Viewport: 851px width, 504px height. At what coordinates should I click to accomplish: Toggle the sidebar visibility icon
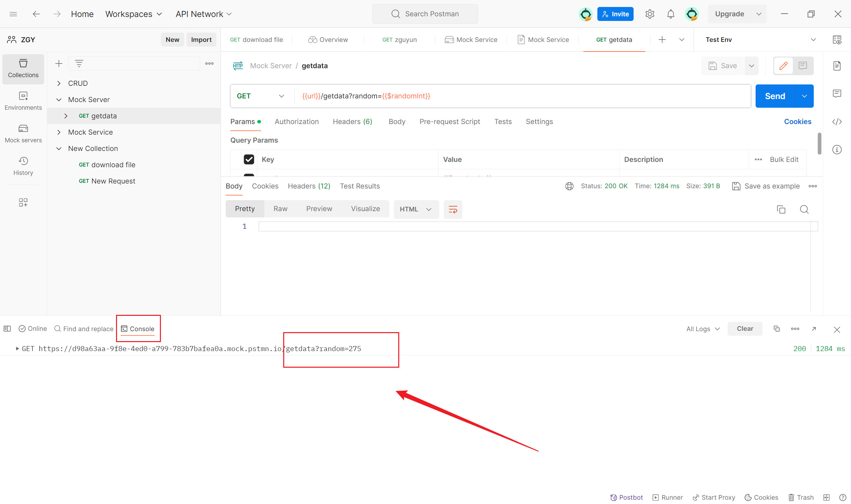(7, 329)
